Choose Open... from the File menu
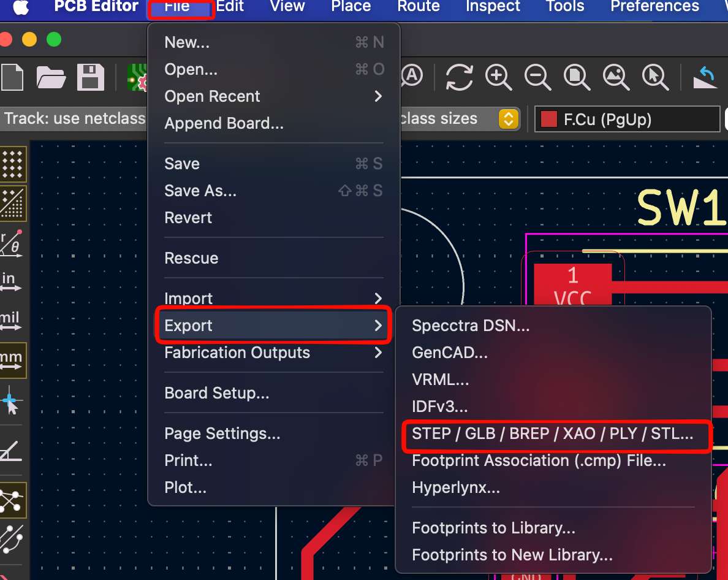728x580 pixels. (x=274, y=69)
